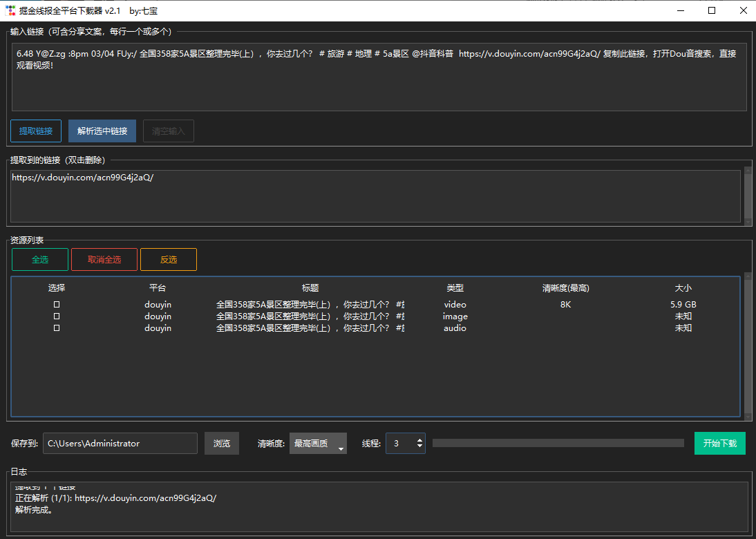Click the 线程 number input field
Viewport: 756px width, 539px height.
click(x=401, y=444)
